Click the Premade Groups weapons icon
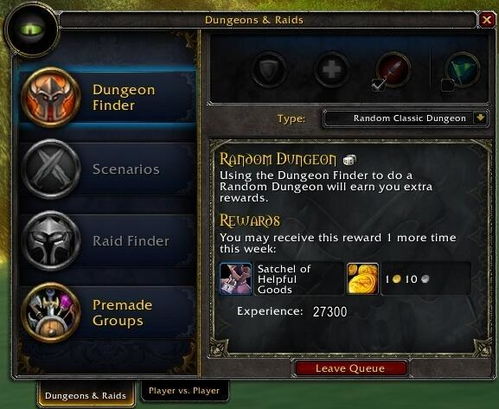Image resolution: width=499 pixels, height=409 pixels. [x=51, y=312]
